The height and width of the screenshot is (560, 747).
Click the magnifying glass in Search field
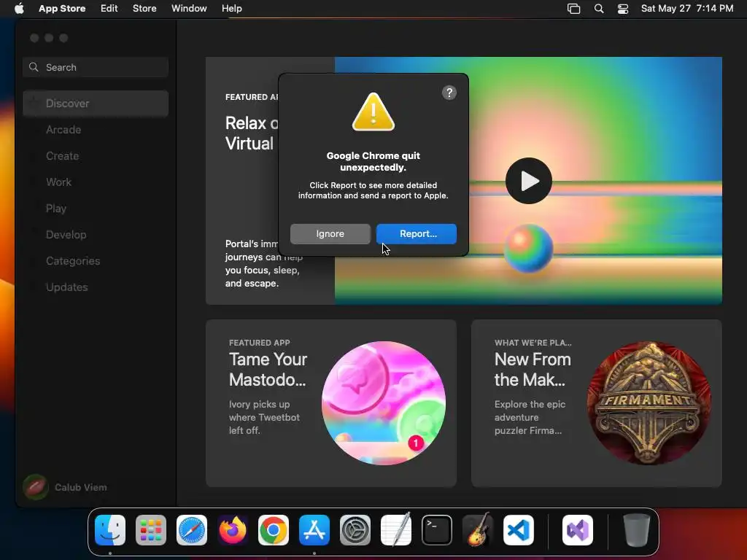[x=34, y=67]
